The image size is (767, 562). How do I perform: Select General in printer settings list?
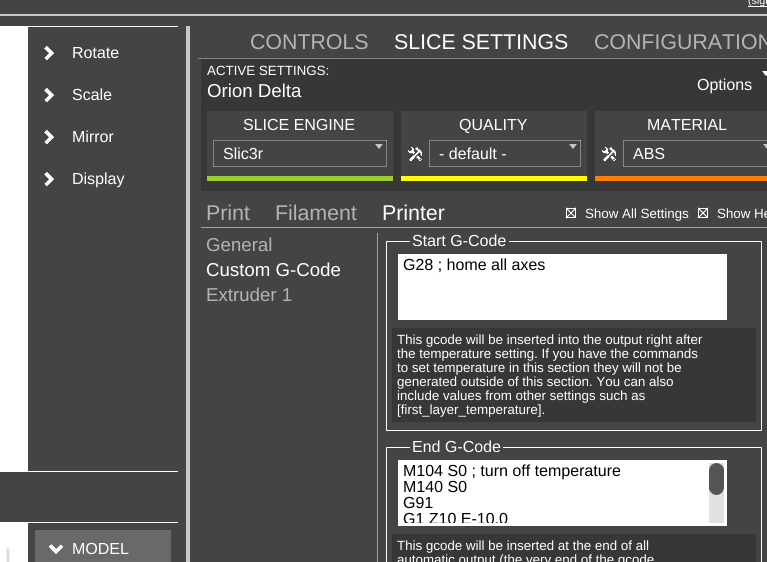point(239,245)
